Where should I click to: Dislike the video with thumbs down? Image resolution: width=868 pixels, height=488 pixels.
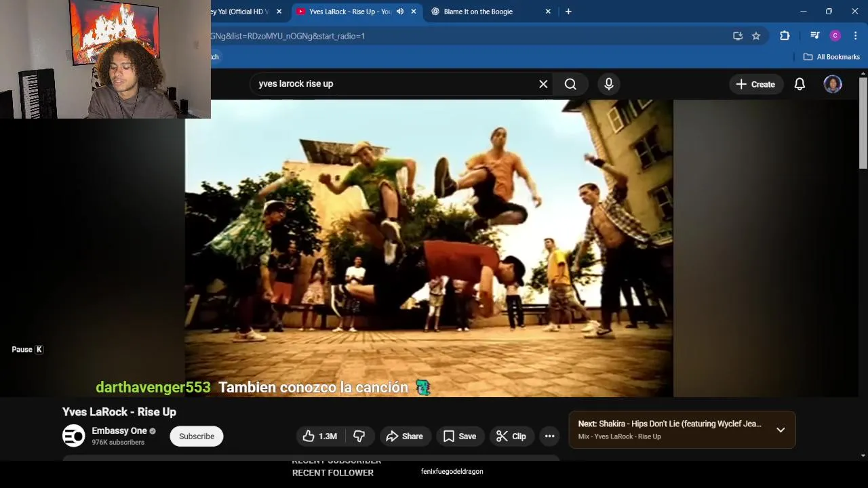(x=359, y=436)
